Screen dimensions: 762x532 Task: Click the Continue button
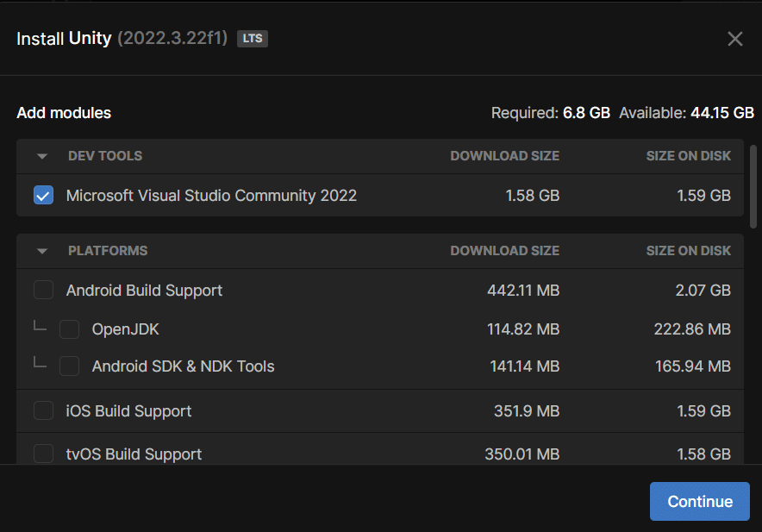(699, 501)
